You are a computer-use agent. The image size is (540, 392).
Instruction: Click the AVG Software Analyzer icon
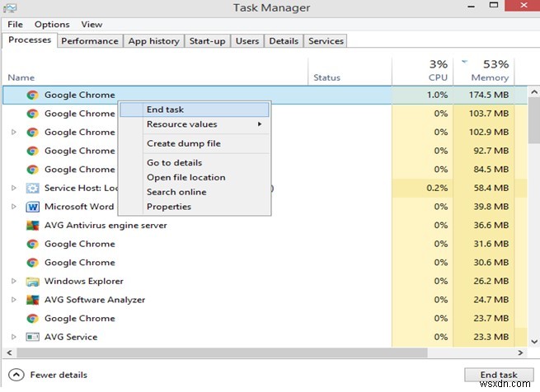coord(32,300)
